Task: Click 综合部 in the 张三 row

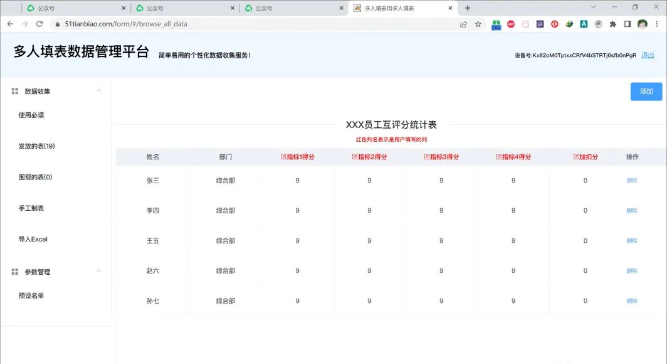Action: (x=225, y=181)
